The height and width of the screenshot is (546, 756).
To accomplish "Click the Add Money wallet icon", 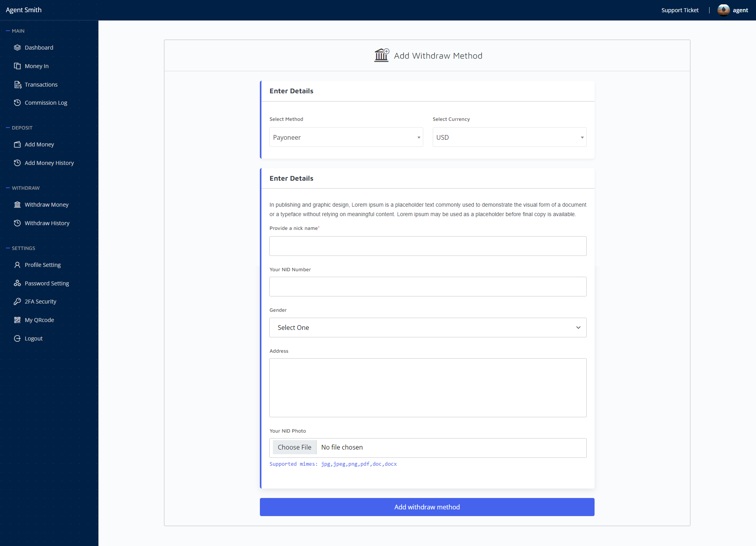I will tap(17, 144).
